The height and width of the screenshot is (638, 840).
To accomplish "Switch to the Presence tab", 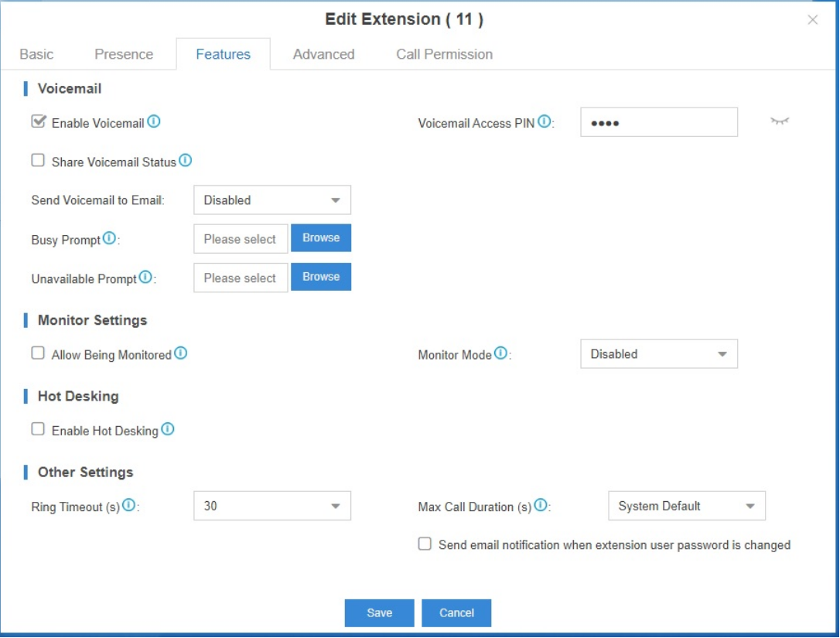I will [124, 54].
